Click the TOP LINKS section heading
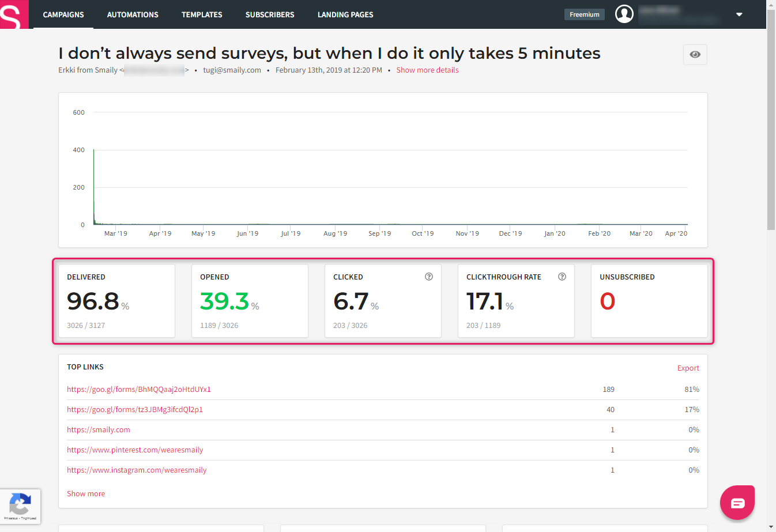776x532 pixels. coord(85,367)
